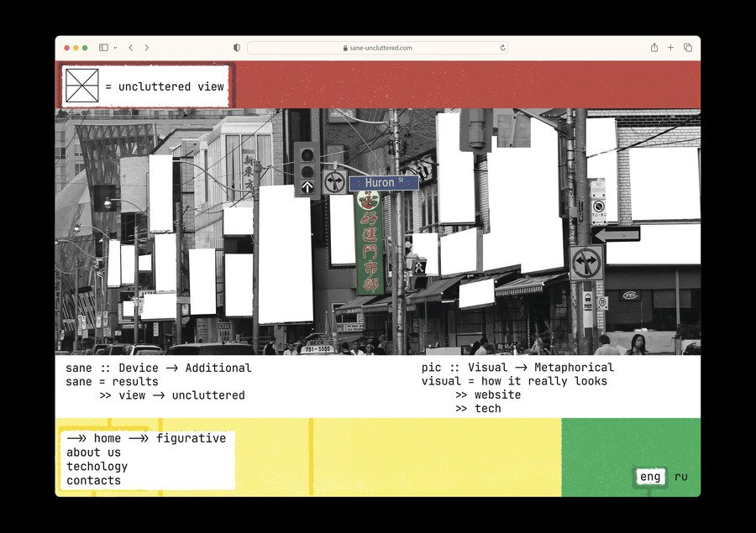Reload the page with the refresh icon

click(502, 48)
